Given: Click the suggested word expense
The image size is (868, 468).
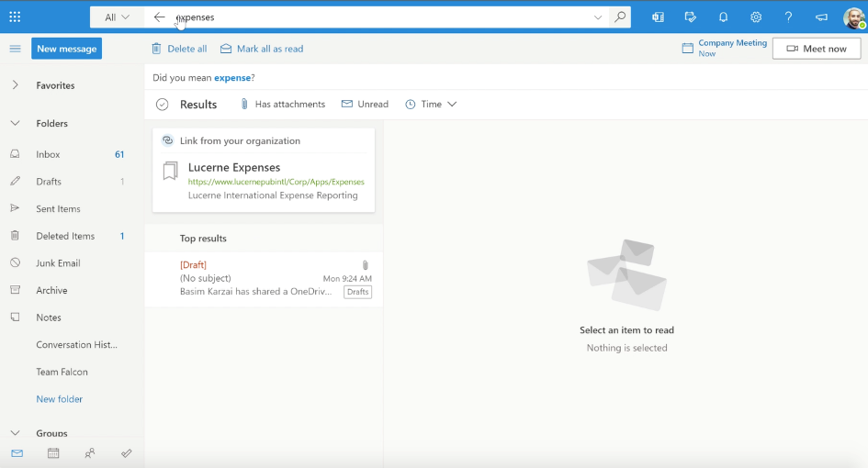Looking at the screenshot, I should tap(232, 77).
